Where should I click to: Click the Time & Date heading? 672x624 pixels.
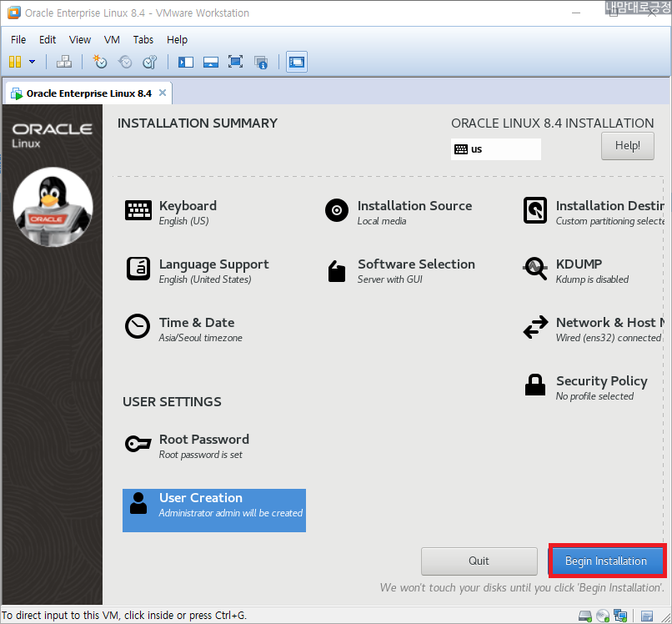[197, 323]
